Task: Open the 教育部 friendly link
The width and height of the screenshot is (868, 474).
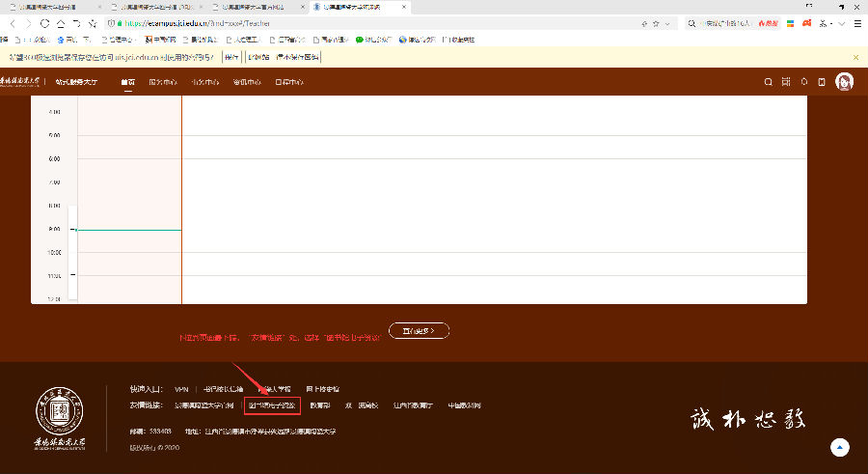Action: click(x=320, y=405)
